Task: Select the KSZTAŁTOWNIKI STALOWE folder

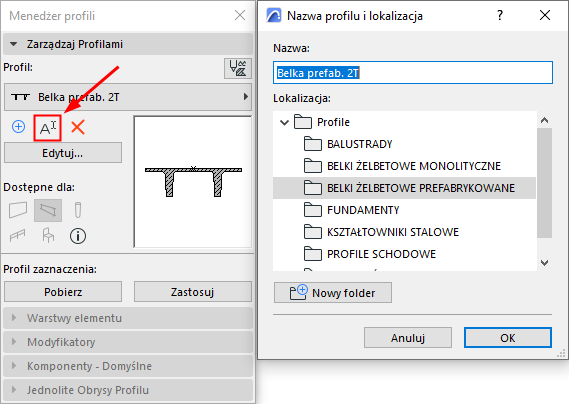Action: coord(393,232)
